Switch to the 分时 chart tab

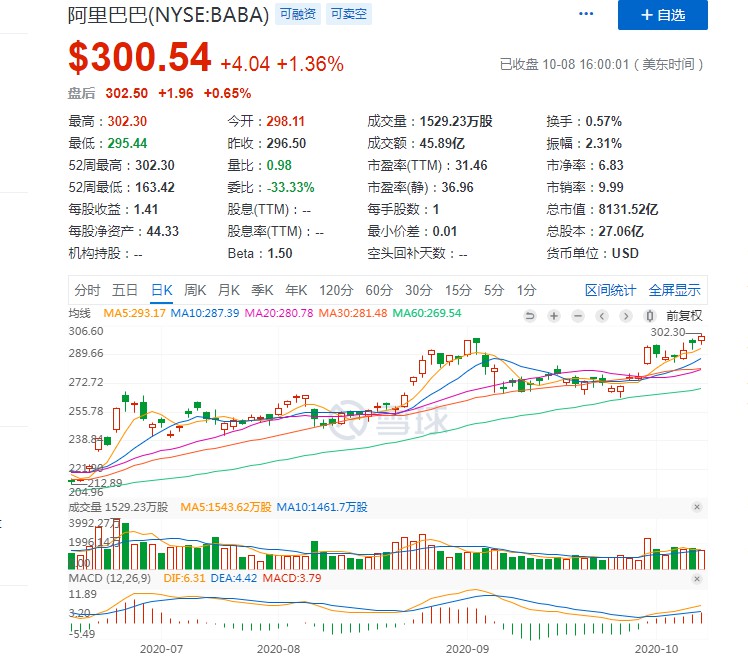coord(87,290)
